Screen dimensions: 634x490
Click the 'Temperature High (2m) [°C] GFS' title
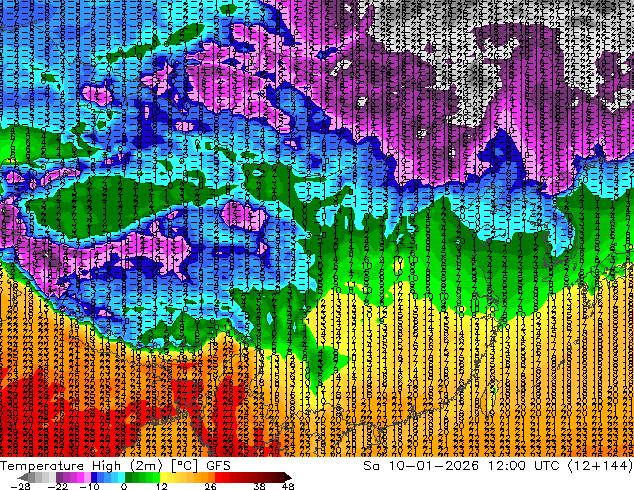pos(115,465)
